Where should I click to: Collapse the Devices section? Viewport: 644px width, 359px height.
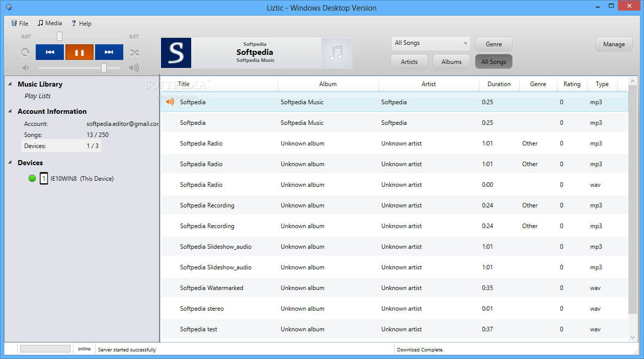[x=10, y=163]
